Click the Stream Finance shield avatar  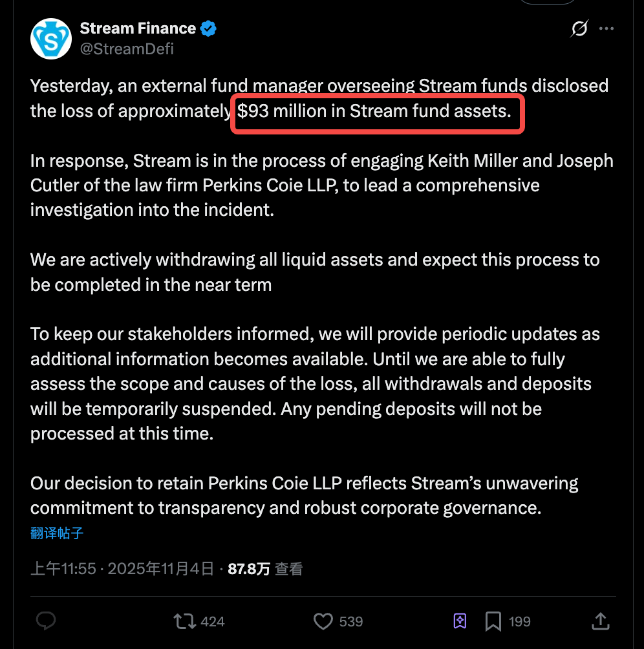click(x=50, y=38)
